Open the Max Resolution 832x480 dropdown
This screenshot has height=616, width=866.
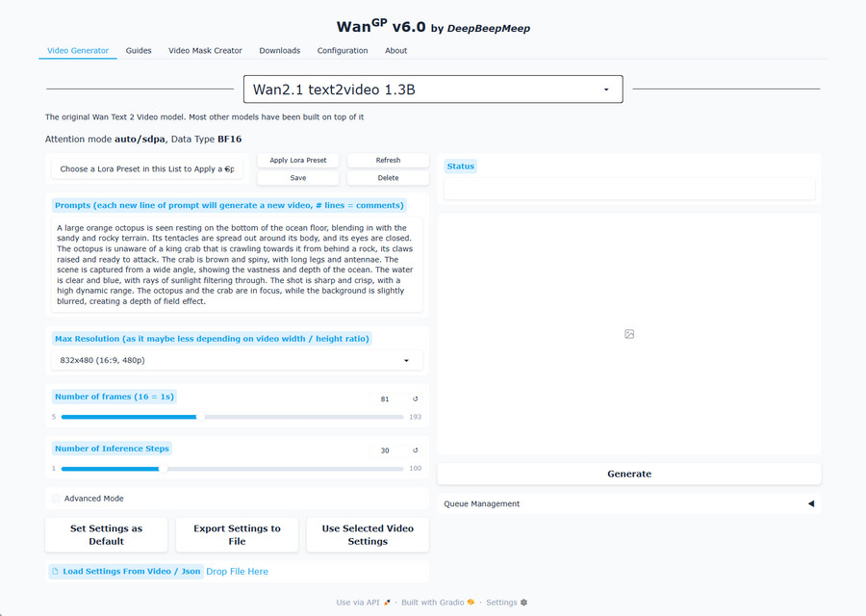pyautogui.click(x=236, y=360)
